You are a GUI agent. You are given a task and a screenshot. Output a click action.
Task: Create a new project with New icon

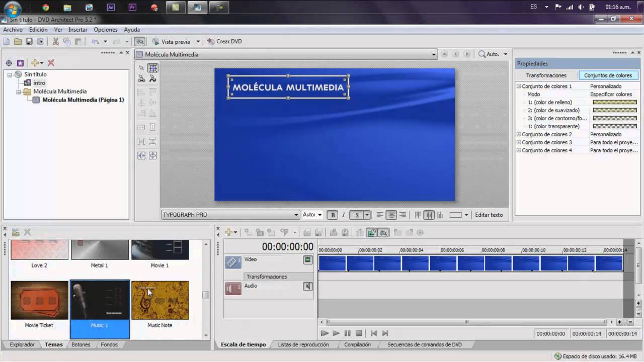(7, 42)
